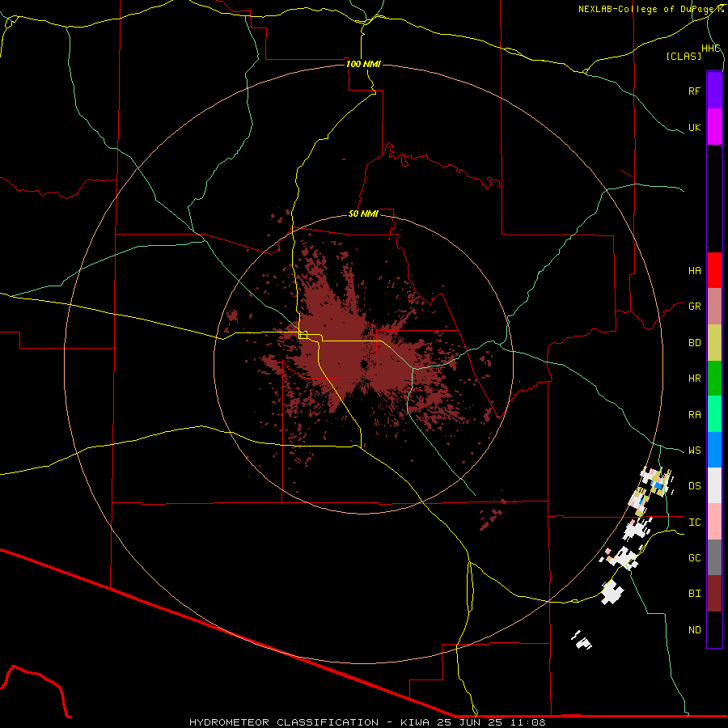
Task: Select the dusty pink GR legend swatch
Action: click(x=714, y=307)
